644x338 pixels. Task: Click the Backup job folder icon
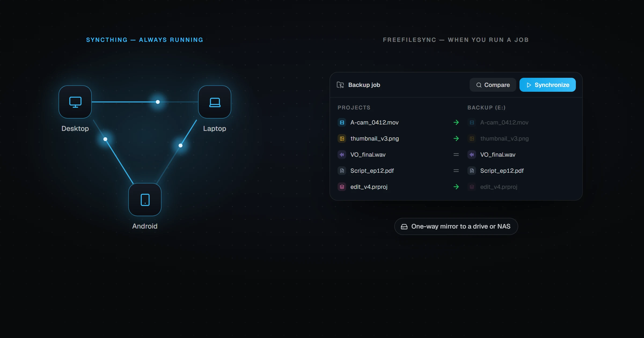(340, 85)
